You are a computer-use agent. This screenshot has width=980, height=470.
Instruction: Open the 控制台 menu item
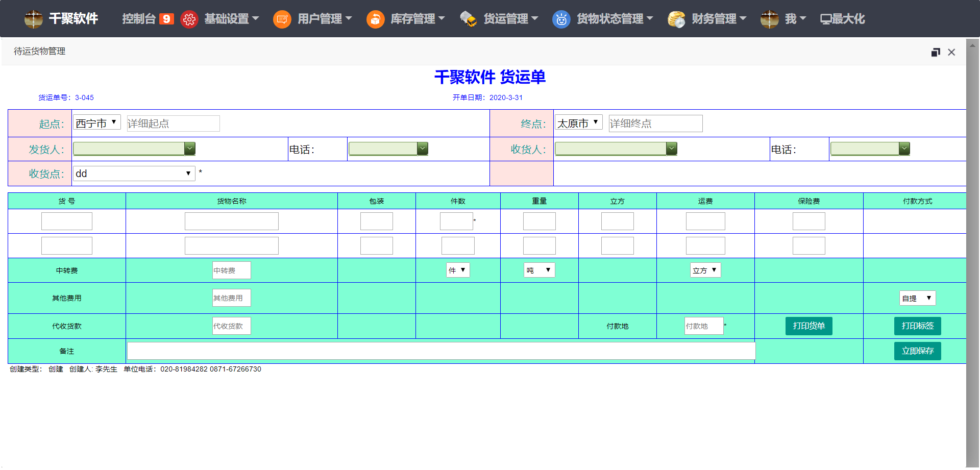pyautogui.click(x=139, y=19)
